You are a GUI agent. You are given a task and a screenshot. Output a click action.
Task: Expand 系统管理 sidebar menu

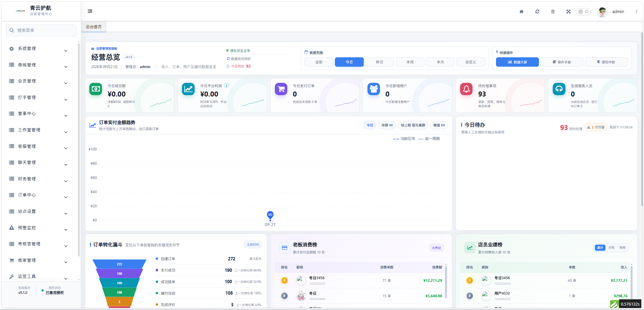coord(40,49)
